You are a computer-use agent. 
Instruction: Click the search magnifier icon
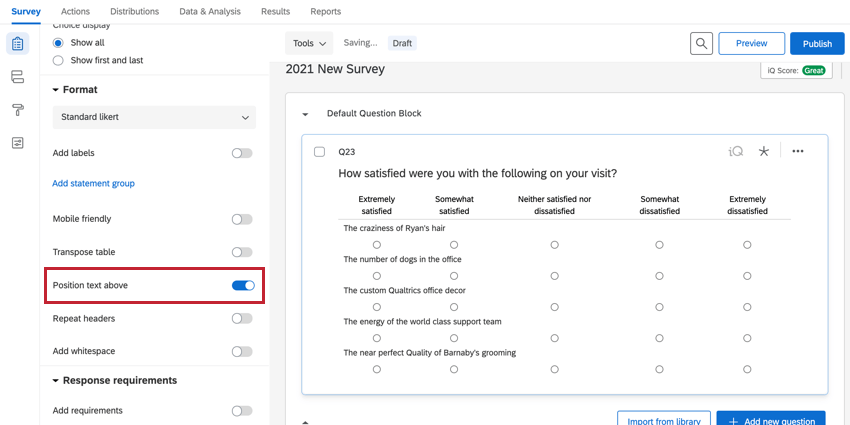coord(702,44)
